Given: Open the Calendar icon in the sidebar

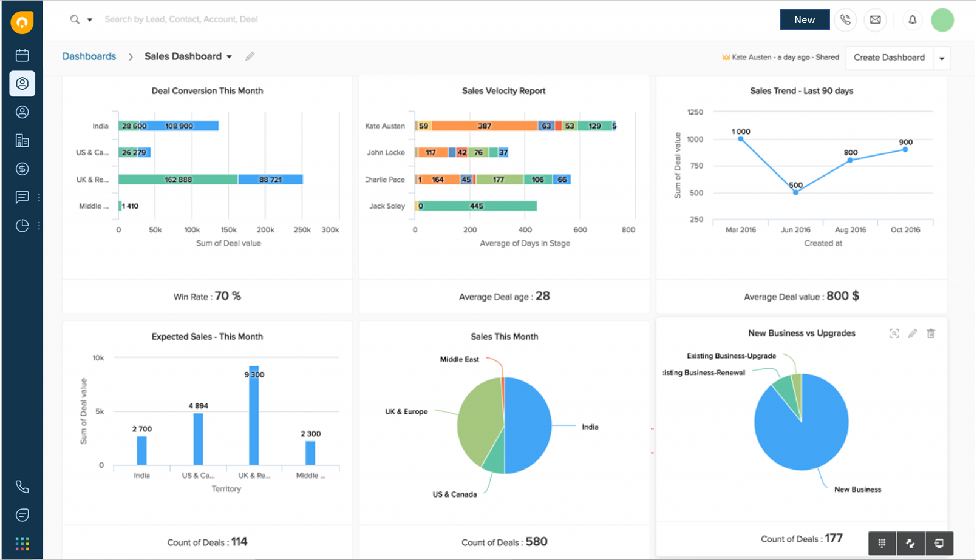Looking at the screenshot, I should point(22,55).
